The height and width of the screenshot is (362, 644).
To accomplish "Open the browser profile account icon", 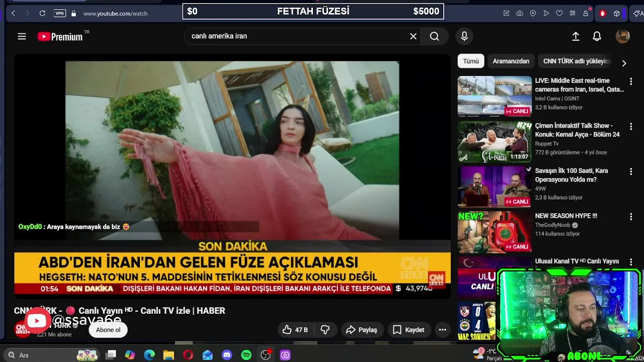I will 586,14.
